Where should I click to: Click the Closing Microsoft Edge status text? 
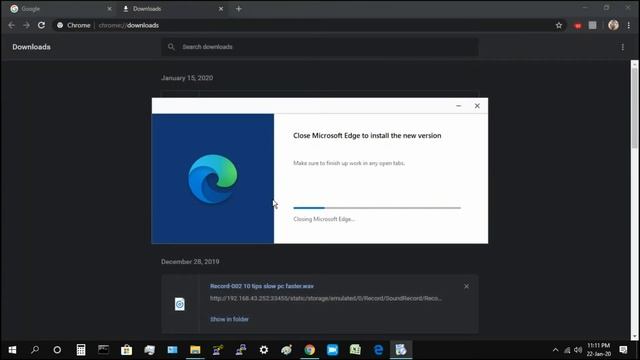click(x=324, y=219)
